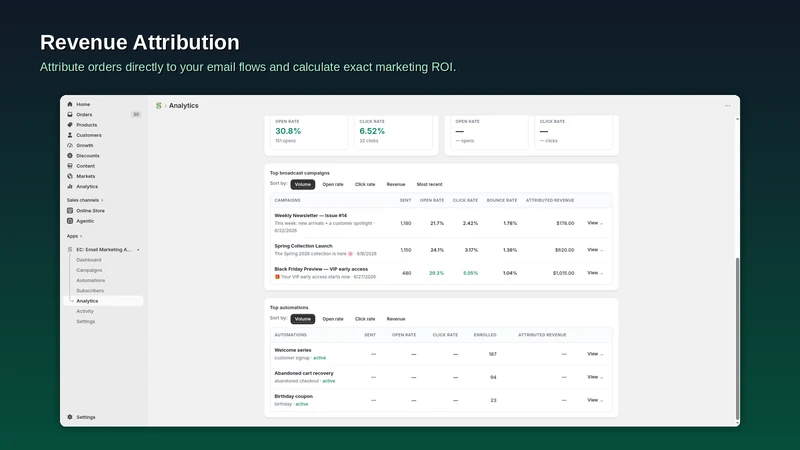
Task: Click the 6.52% click rate card
Action: click(x=393, y=132)
